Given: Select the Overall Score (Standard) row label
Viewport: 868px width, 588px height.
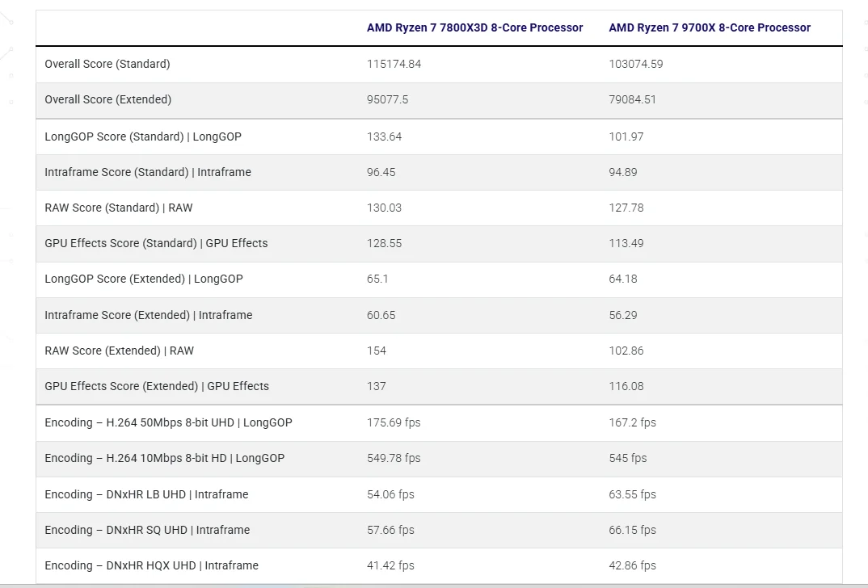Looking at the screenshot, I should tap(107, 64).
